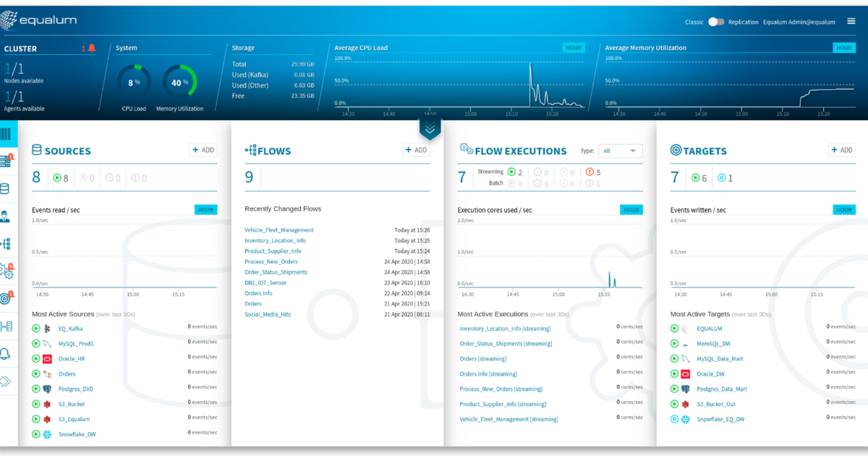Toggle the Classic/Replication switch
The width and height of the screenshot is (868, 456).
pos(716,22)
